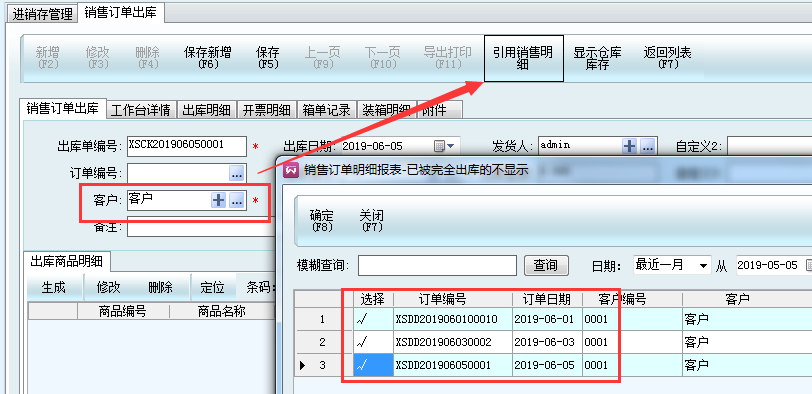Click the ellipsis browse button beside 客户

[x=237, y=201]
